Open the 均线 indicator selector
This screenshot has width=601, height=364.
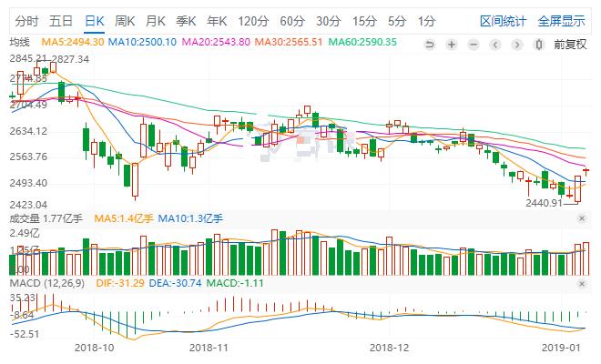click(18, 42)
